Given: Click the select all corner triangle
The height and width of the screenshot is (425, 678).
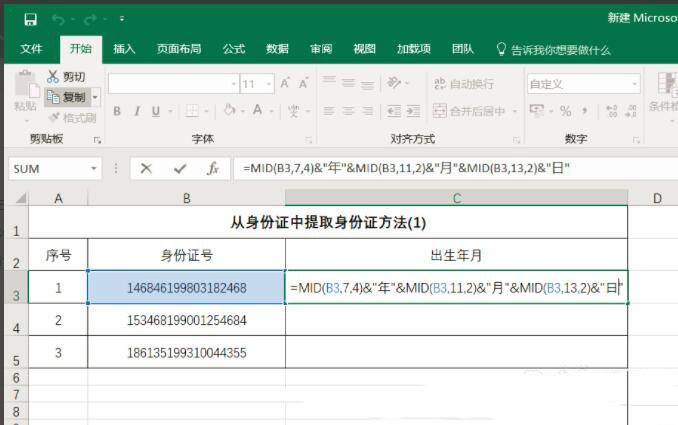Looking at the screenshot, I should coord(20,198).
